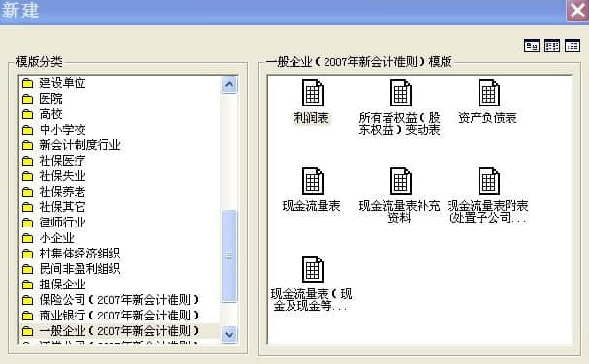
Task: Select the 担保企业 category
Action: pyautogui.click(x=62, y=285)
